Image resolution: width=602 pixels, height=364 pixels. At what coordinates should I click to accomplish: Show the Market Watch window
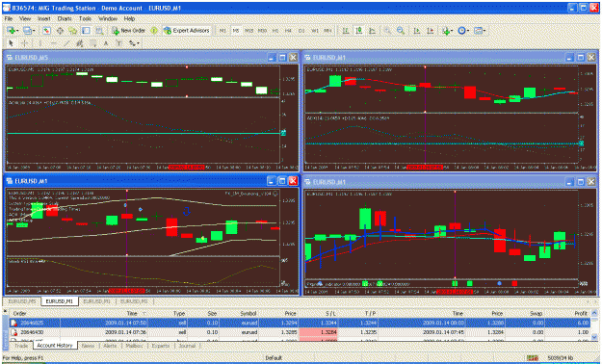[x=46, y=31]
